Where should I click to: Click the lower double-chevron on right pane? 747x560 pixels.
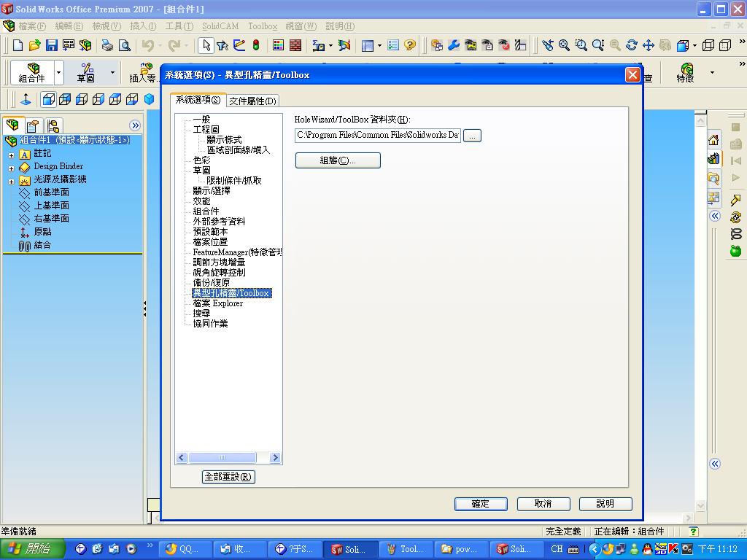click(x=715, y=464)
